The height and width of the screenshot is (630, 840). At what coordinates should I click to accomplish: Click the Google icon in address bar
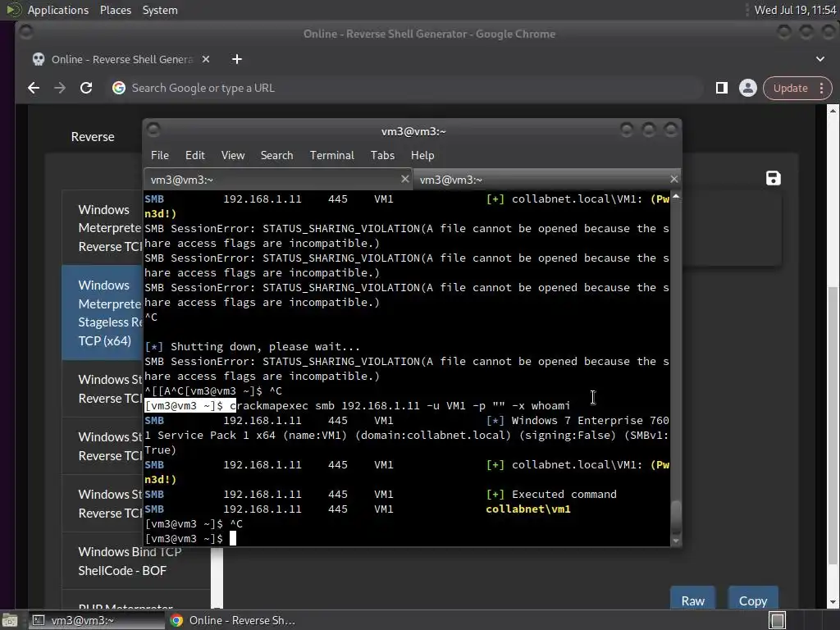118,88
